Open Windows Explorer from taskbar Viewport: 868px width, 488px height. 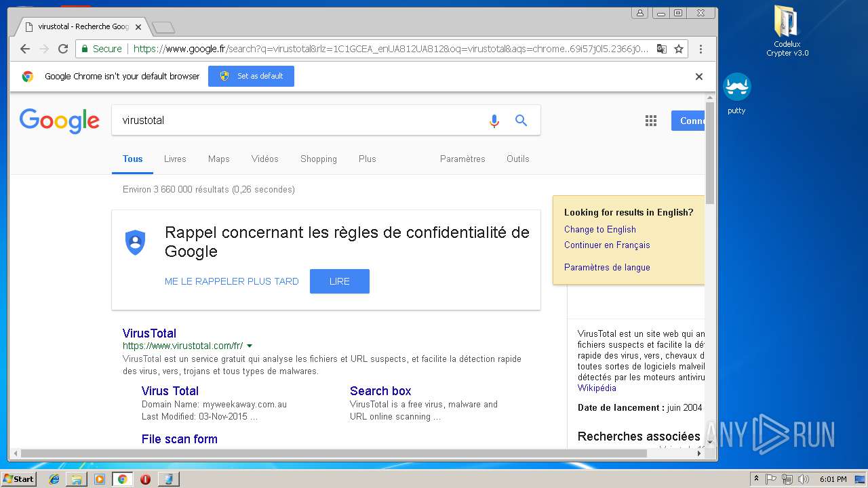[x=77, y=479]
